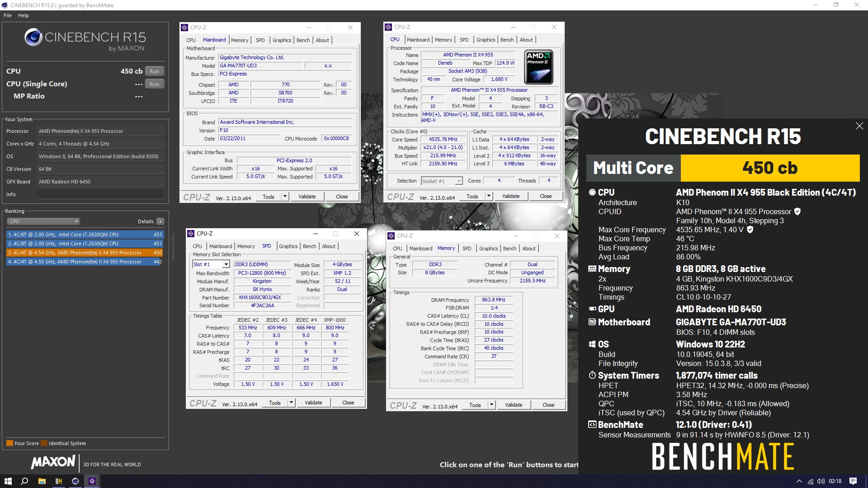Switch to About tab in SPD window
The height and width of the screenshot is (488, 868).
tap(329, 246)
